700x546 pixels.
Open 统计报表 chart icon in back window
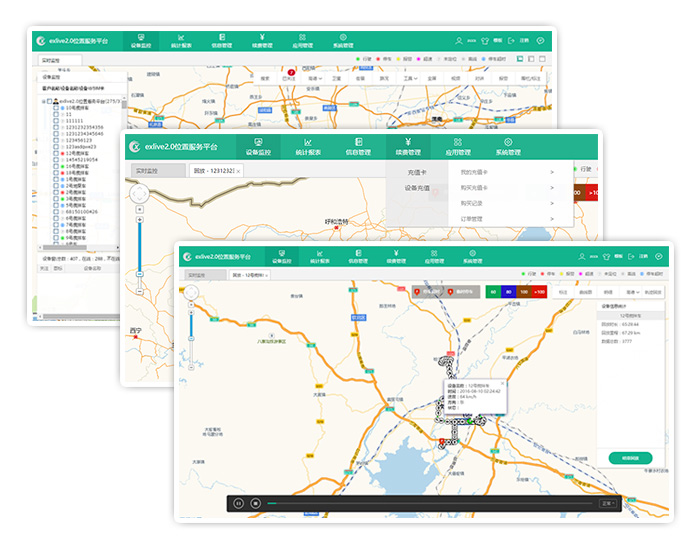coord(181,41)
